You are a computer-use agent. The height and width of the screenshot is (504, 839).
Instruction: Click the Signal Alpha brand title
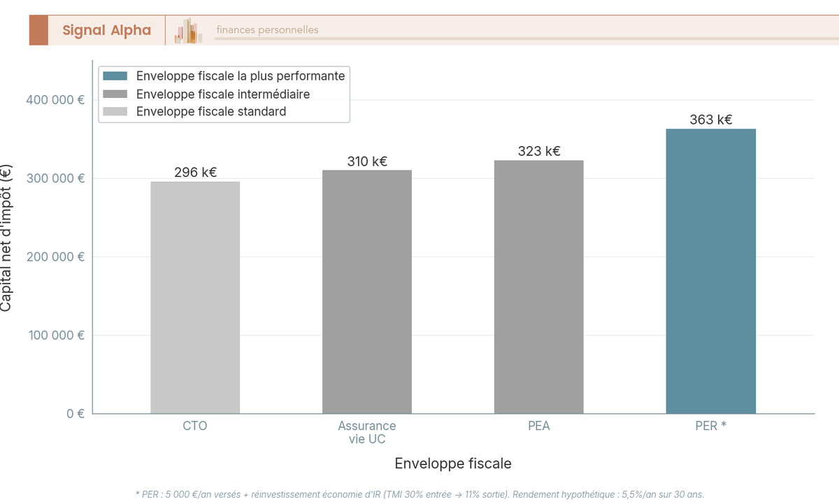pos(107,30)
